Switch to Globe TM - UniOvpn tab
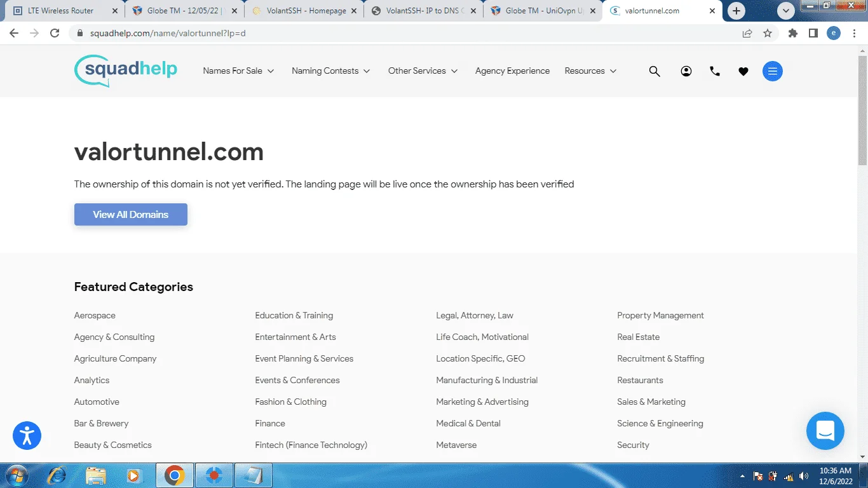The height and width of the screenshot is (488, 868). [544, 11]
